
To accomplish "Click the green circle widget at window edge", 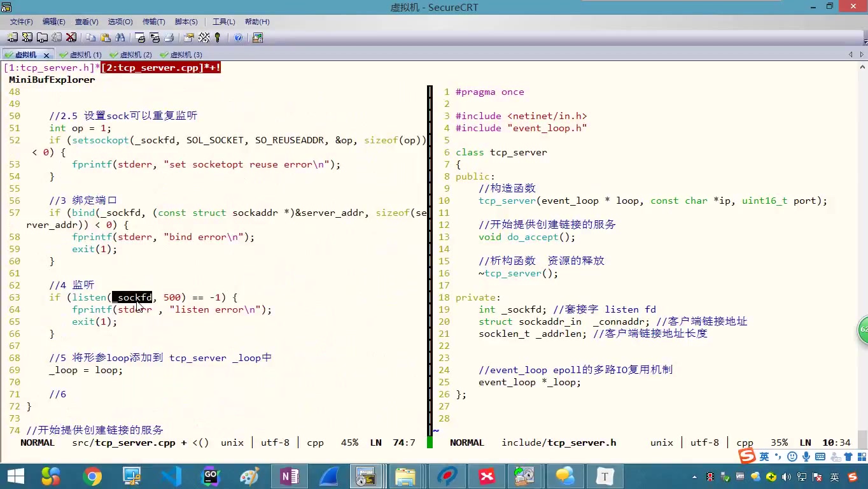I will [x=863, y=330].
